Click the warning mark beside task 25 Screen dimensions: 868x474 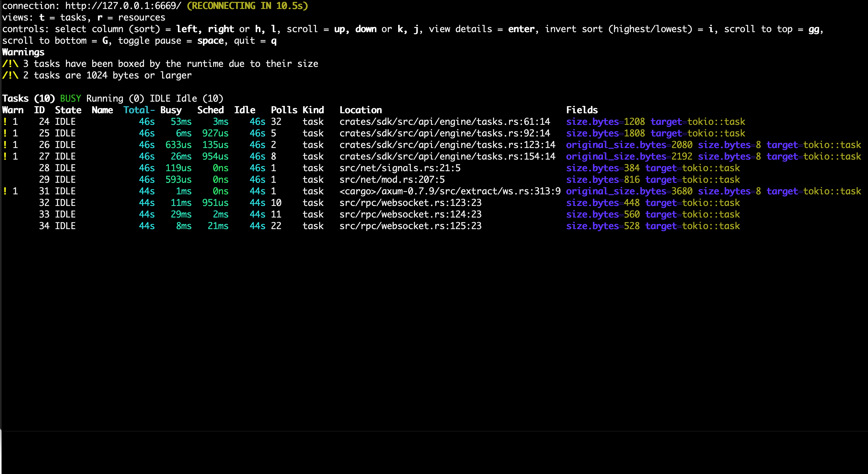(5, 133)
